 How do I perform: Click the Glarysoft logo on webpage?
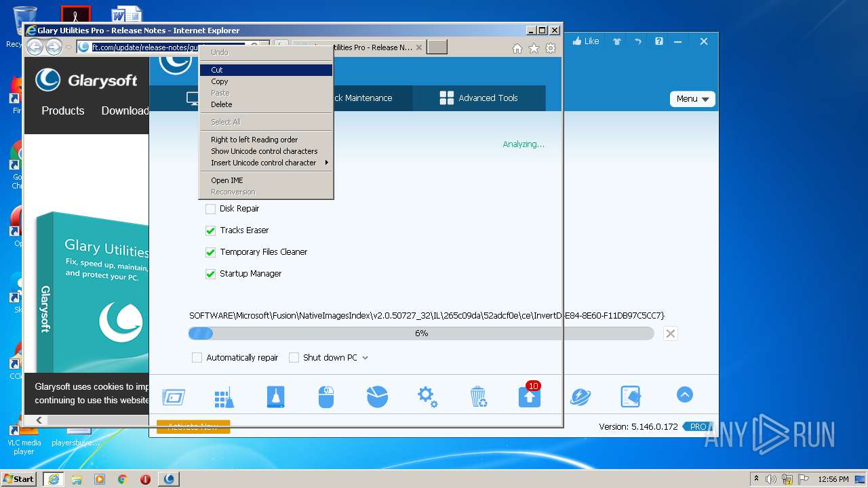pos(86,80)
